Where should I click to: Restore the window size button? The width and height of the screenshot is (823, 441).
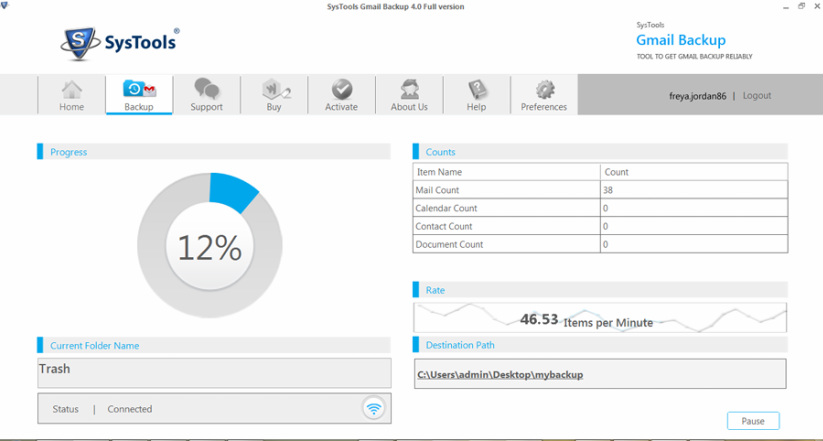point(801,6)
